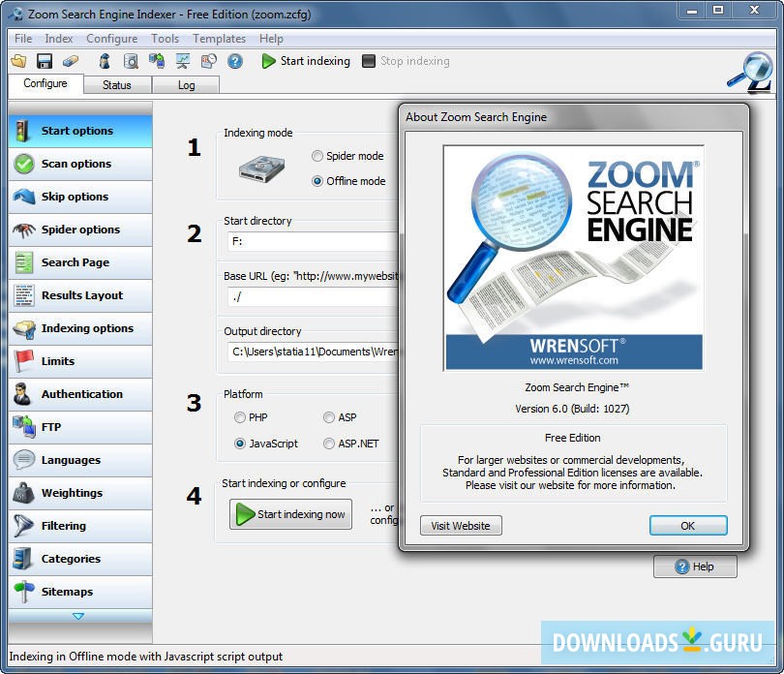Choose the PHP platform option
784x674 pixels.
pyautogui.click(x=240, y=417)
